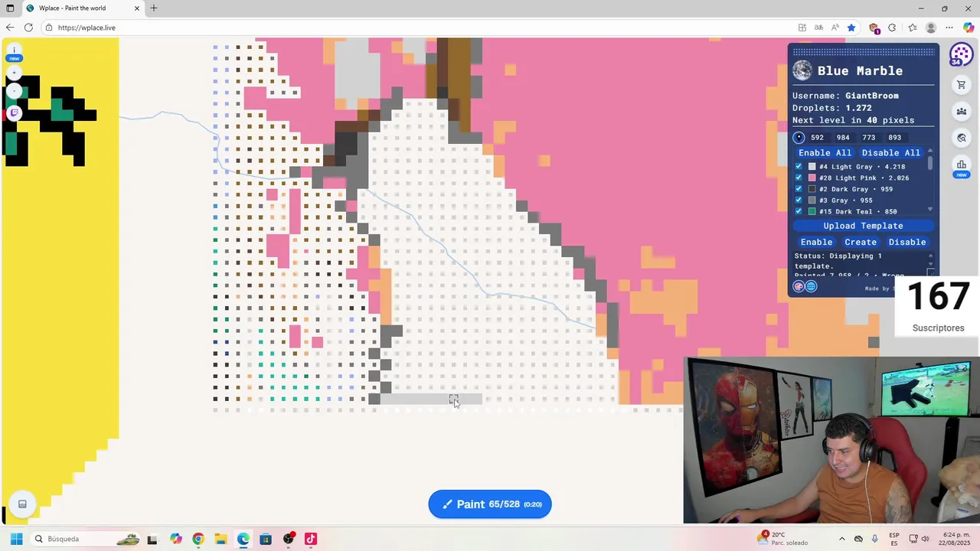The width and height of the screenshot is (980, 551).
Task: Click the Light Gray color swatch
Action: point(812,167)
